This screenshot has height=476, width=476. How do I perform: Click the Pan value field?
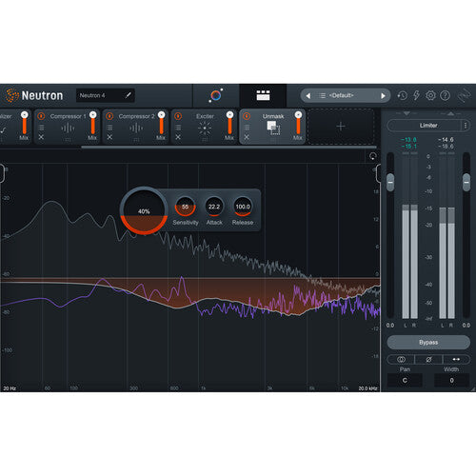(x=405, y=380)
